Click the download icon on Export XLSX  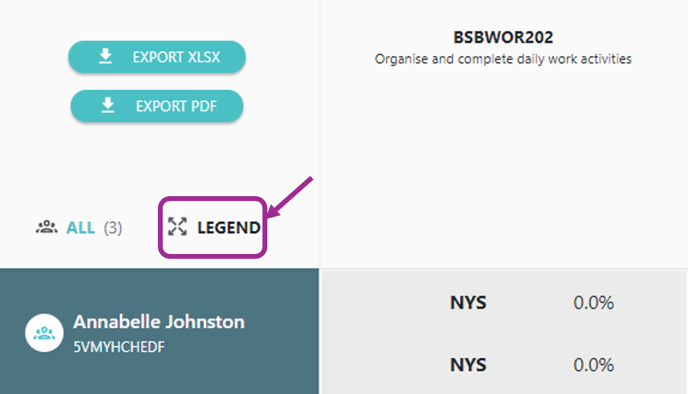pyautogui.click(x=105, y=57)
